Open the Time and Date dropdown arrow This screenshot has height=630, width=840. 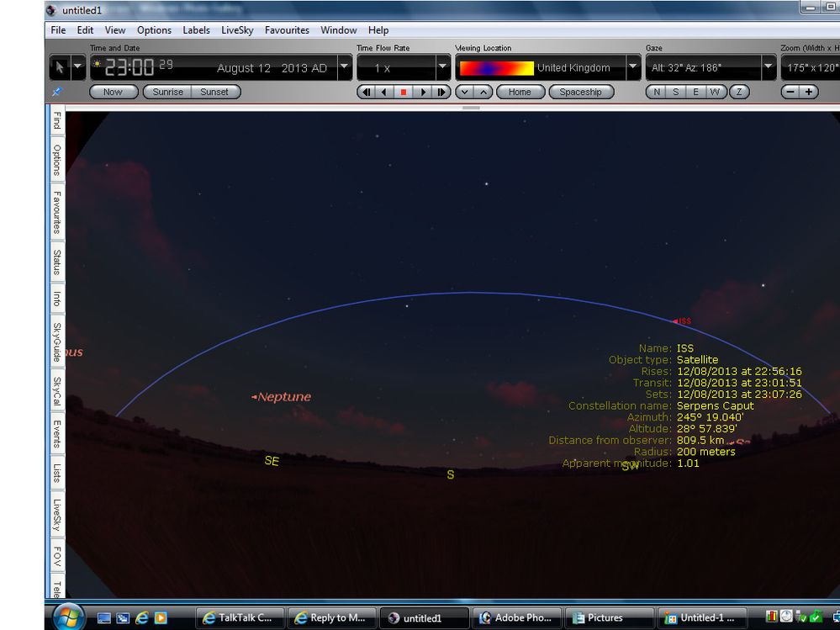[345, 67]
